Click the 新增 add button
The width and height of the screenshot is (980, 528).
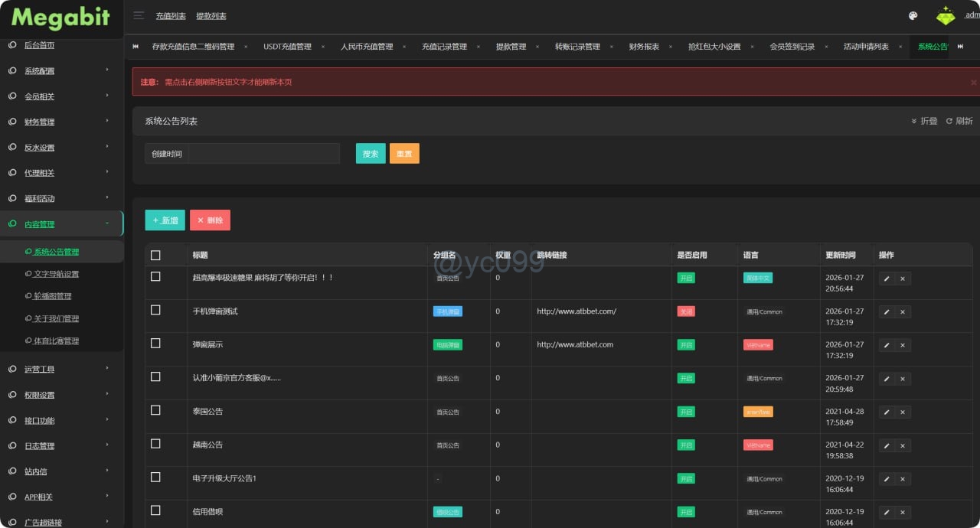pos(165,220)
